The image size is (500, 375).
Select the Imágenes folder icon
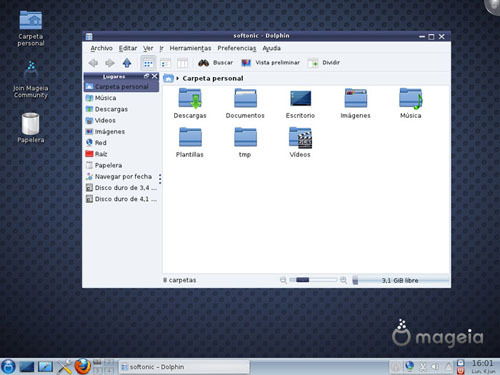[x=356, y=98]
